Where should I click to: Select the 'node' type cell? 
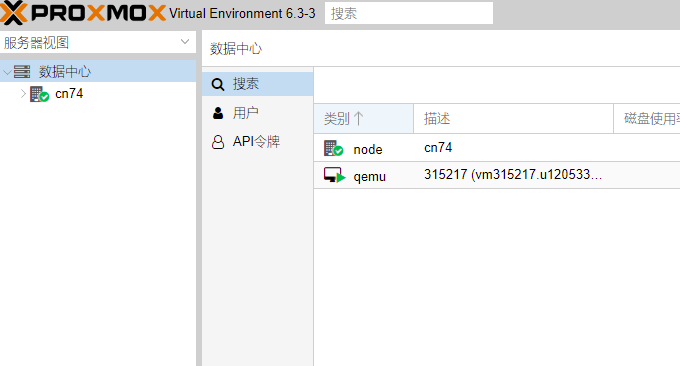tap(368, 150)
